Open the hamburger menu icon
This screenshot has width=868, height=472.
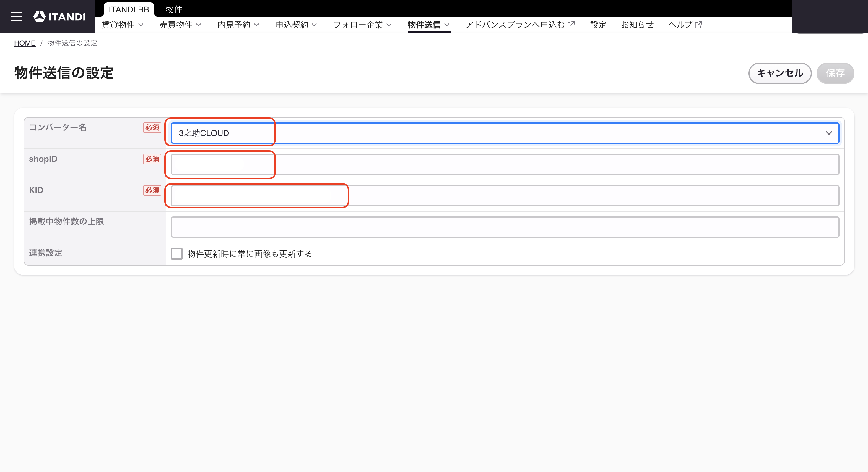[x=16, y=17]
